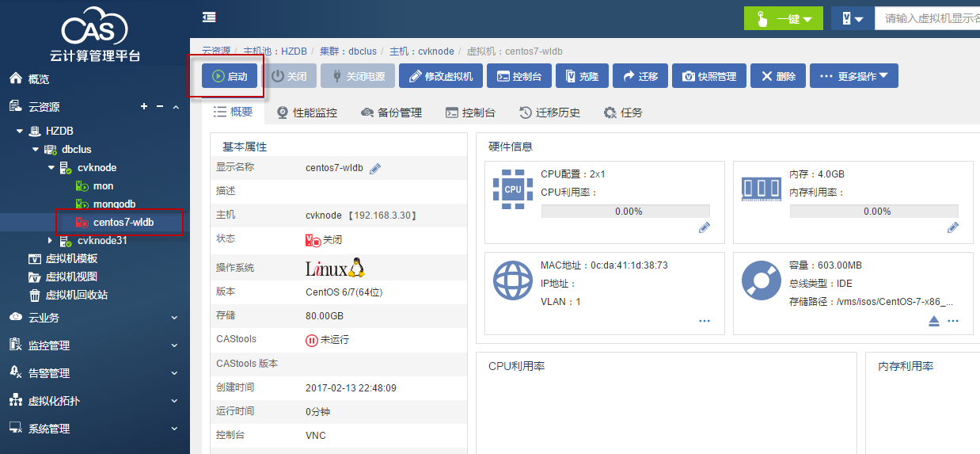Screen dimensions: 980x454
Task: Switch to the 备份管理 tab
Action: [x=391, y=113]
